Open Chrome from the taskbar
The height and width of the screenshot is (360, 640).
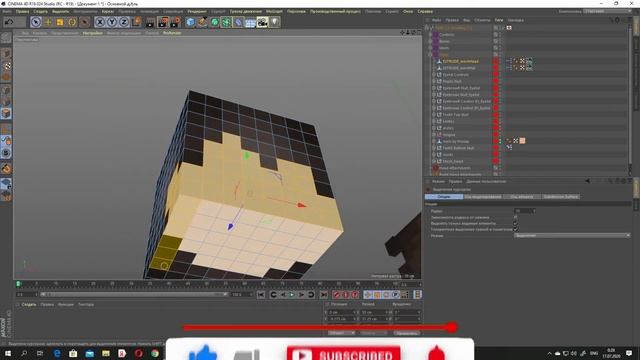pos(155,353)
